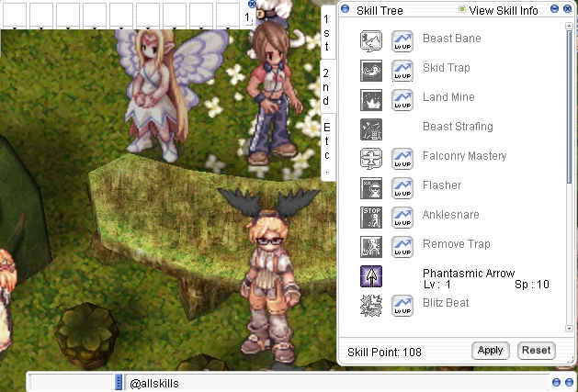The width and height of the screenshot is (578, 392).
Task: Click the chat mode toggle beside the input
Action: tap(119, 383)
